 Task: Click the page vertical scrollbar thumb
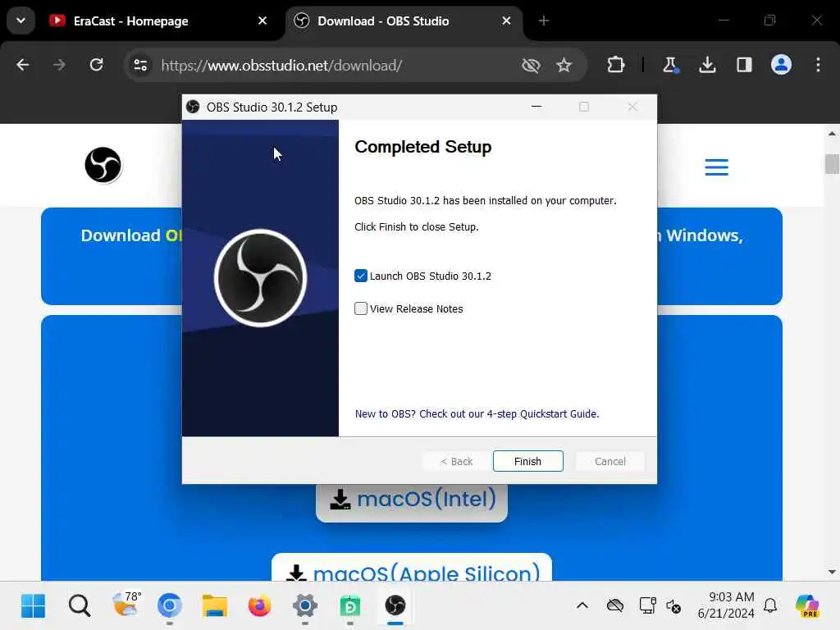832,164
